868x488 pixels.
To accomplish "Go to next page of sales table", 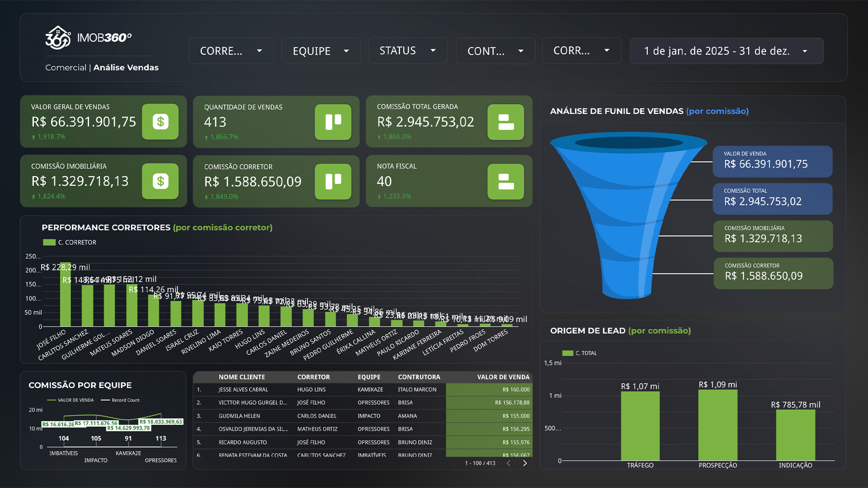I will pos(525,463).
